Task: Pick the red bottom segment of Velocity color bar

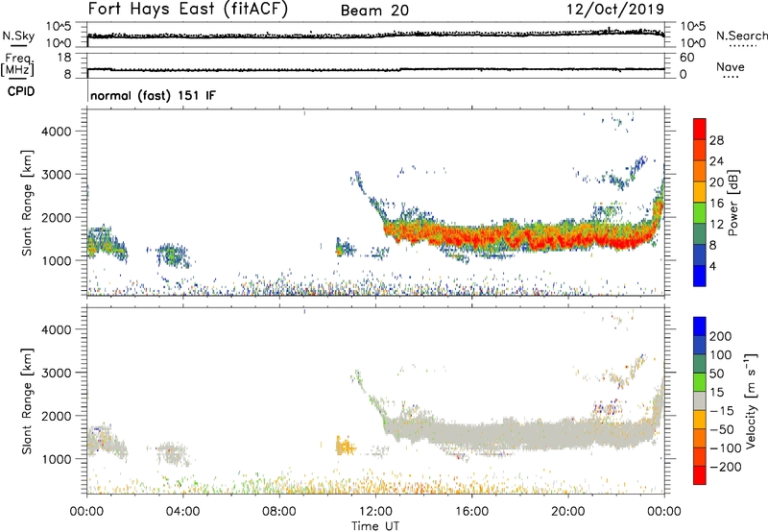Action: tap(700, 475)
